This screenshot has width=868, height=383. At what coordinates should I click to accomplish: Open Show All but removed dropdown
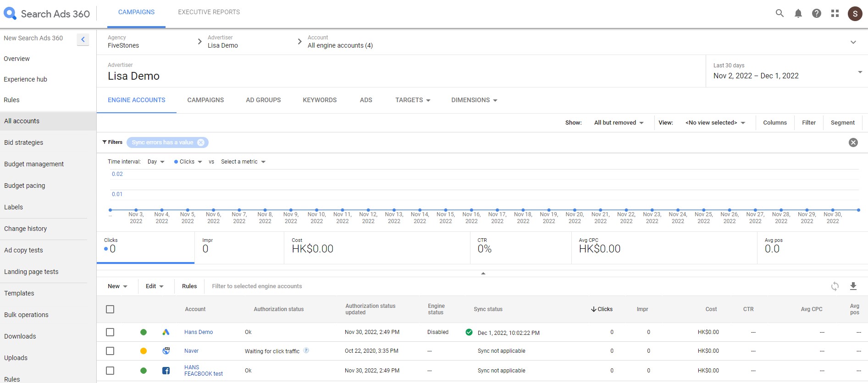619,123
